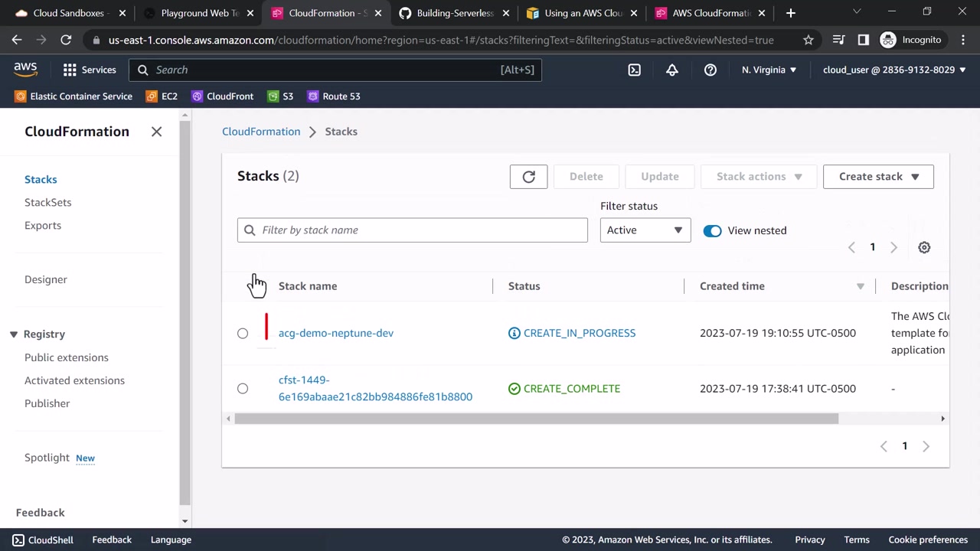980x551 pixels.
Task: Bookmark this page with the star
Action: coord(808,40)
